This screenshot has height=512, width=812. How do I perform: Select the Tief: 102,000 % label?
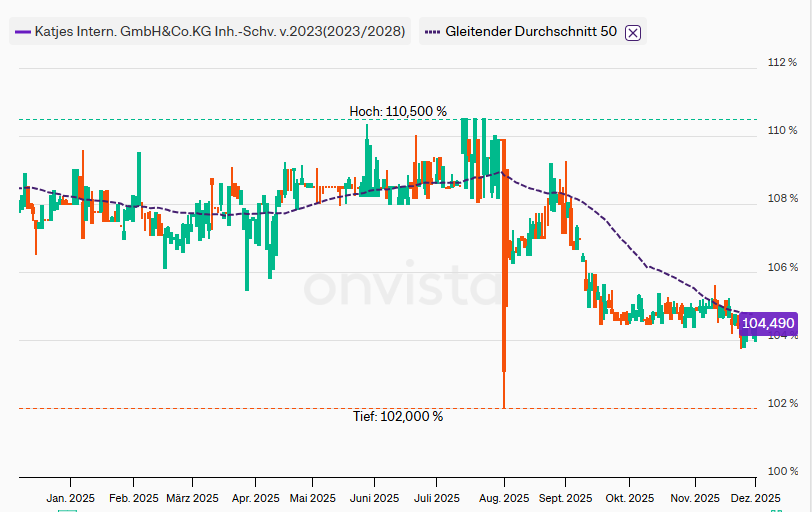pos(397,416)
